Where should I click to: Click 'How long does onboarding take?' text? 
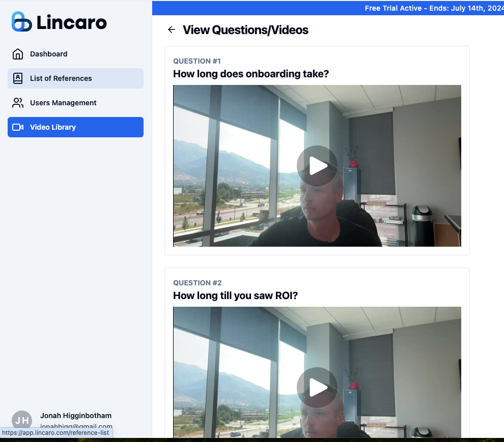tap(251, 74)
